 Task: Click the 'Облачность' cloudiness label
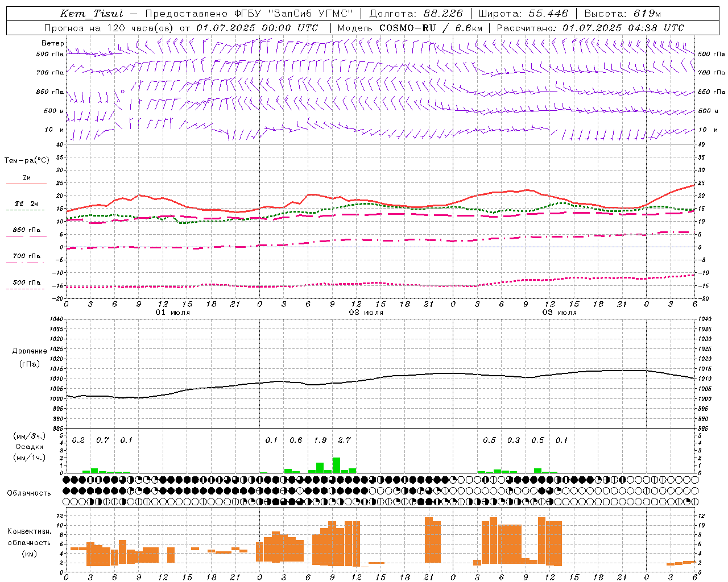pos(29,493)
